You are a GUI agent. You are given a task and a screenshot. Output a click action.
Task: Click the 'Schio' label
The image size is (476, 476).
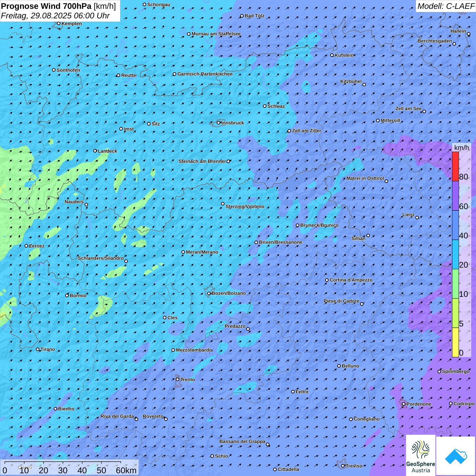221,456
